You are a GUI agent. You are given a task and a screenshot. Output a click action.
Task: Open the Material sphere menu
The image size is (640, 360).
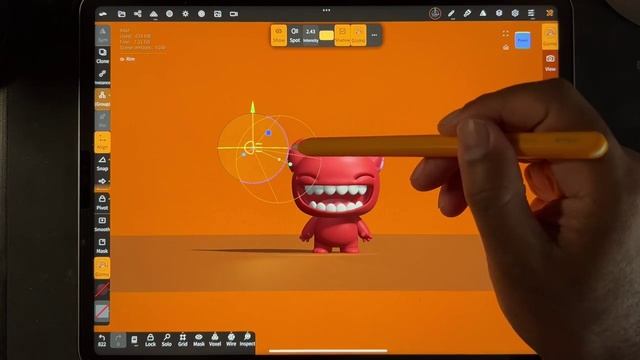(169, 14)
